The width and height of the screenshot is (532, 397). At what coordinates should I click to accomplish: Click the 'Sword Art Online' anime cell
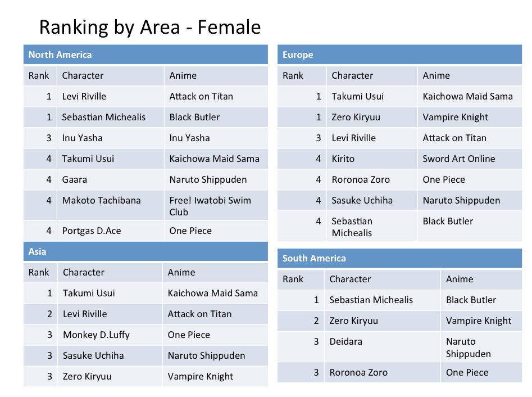point(459,159)
